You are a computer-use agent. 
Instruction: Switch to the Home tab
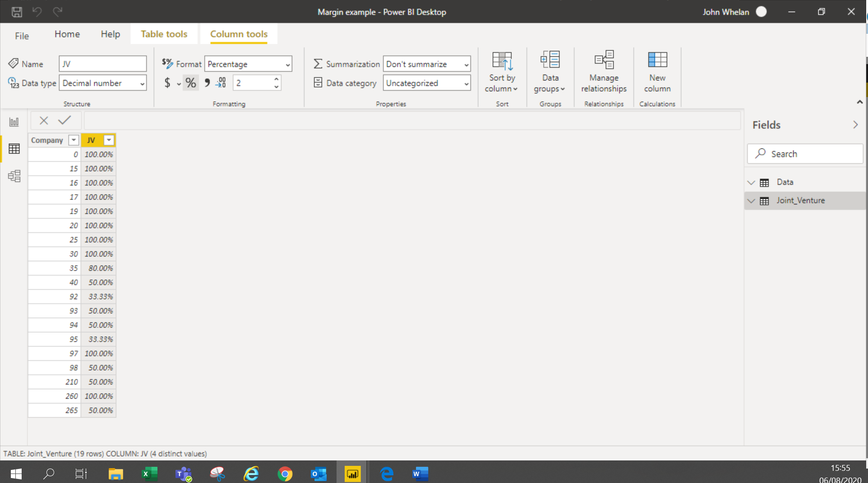[x=67, y=34]
